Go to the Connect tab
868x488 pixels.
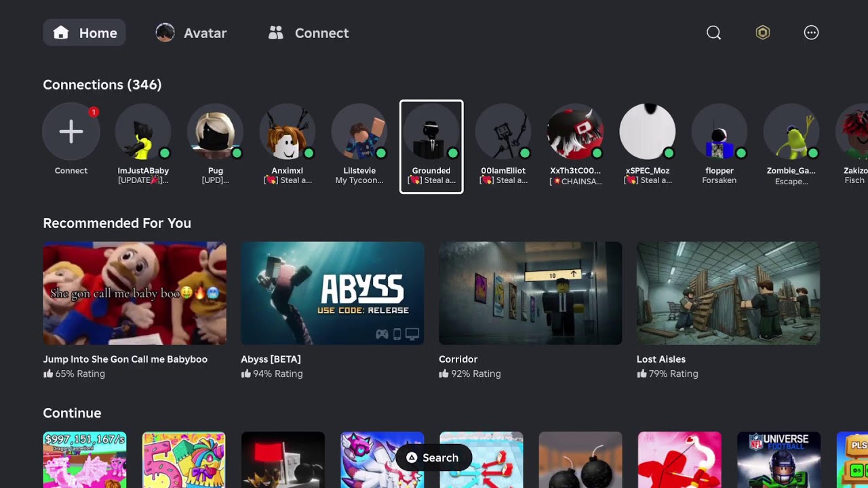coord(309,33)
